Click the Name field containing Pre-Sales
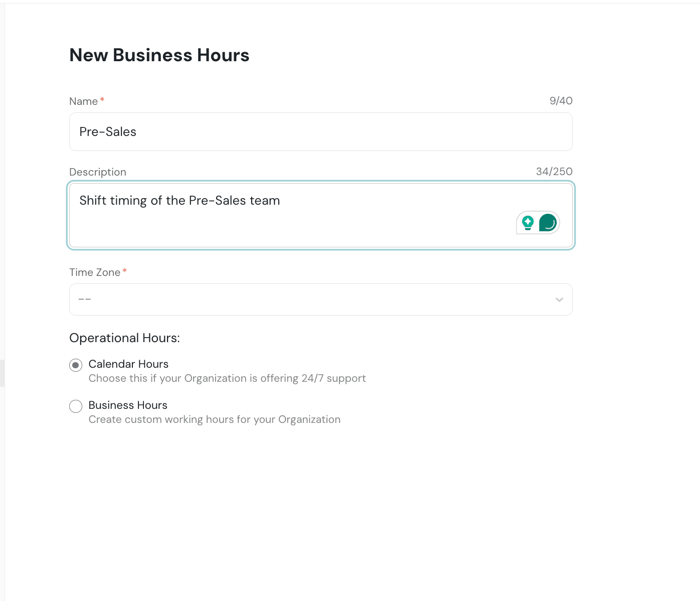 (320, 131)
